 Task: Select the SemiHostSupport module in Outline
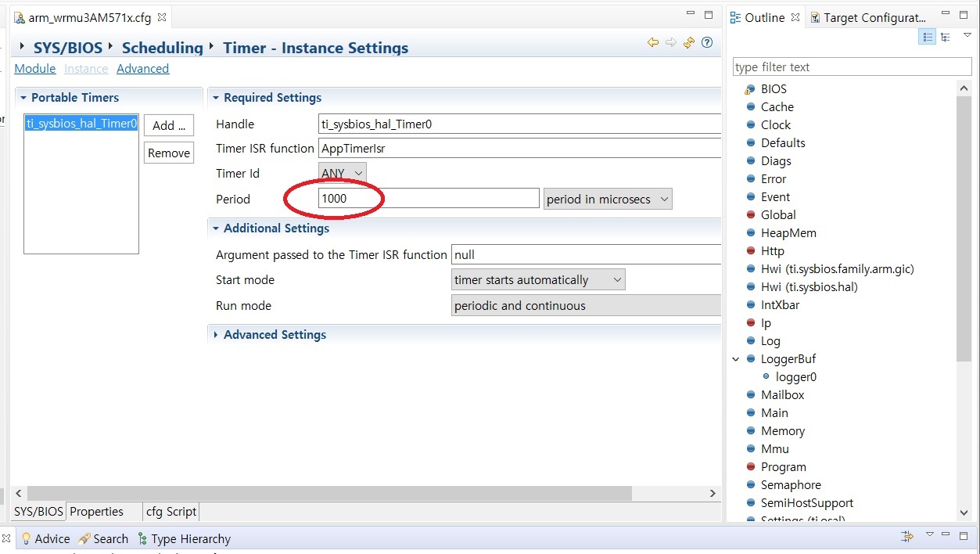(806, 503)
